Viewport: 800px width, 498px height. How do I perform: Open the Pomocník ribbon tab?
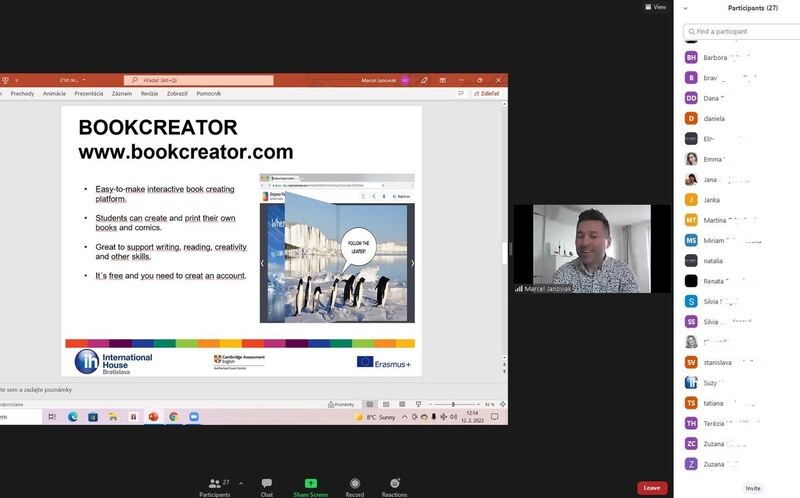point(209,94)
